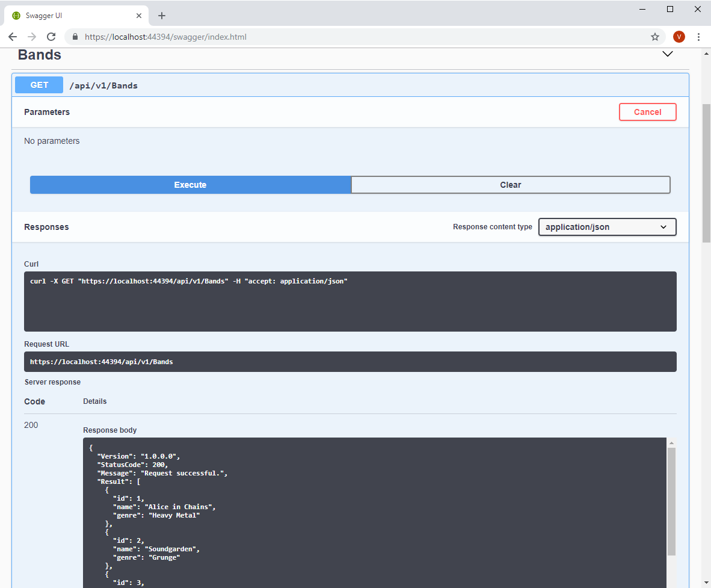
Task: Collapse the GET /api/v1/Bands operation
Action: tap(350, 85)
